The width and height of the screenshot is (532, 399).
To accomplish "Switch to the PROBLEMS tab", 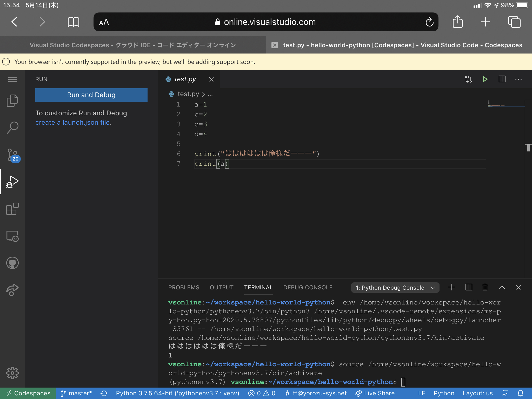I will pyautogui.click(x=184, y=287).
